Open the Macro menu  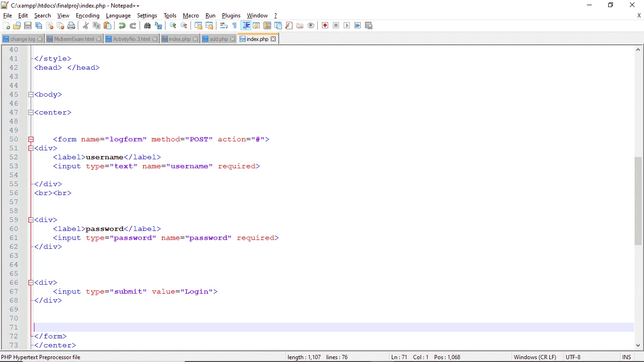coord(191,16)
